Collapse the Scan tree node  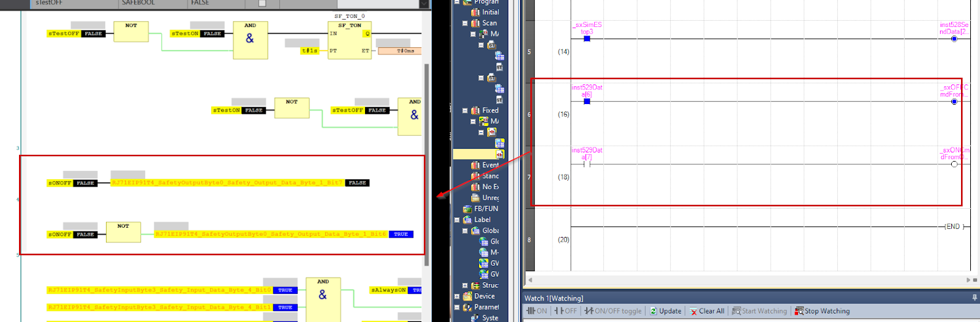465,23
